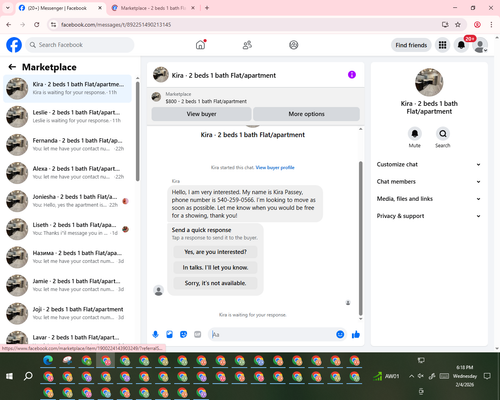Close the Marketplace browser tab
This screenshot has width=500, height=400.
tap(193, 8)
